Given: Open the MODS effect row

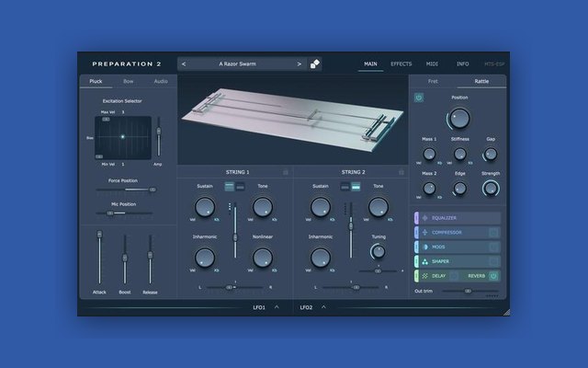Looking at the screenshot, I should coord(458,247).
